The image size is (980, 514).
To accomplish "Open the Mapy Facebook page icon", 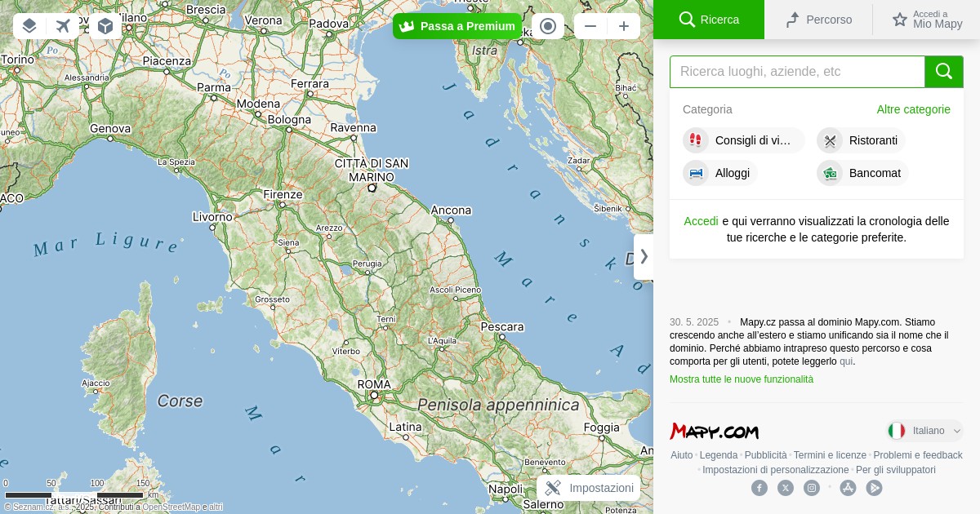I will 759,488.
